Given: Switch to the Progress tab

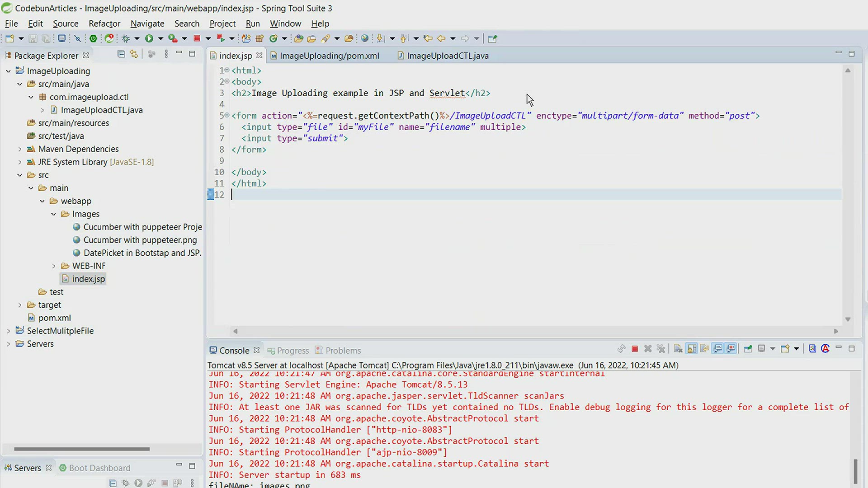Looking at the screenshot, I should (x=288, y=351).
